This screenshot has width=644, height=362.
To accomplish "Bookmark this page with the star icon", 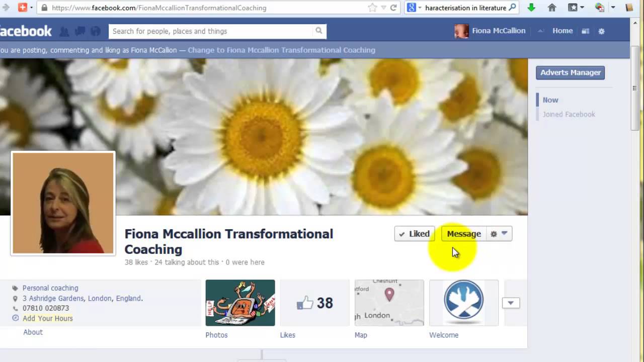I will (372, 8).
